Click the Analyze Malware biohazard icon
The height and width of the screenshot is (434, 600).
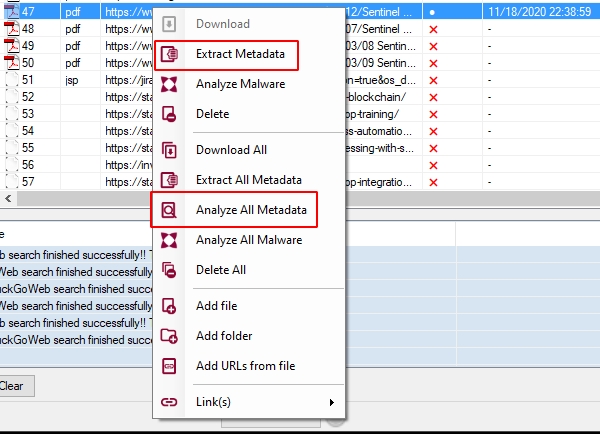click(x=169, y=84)
